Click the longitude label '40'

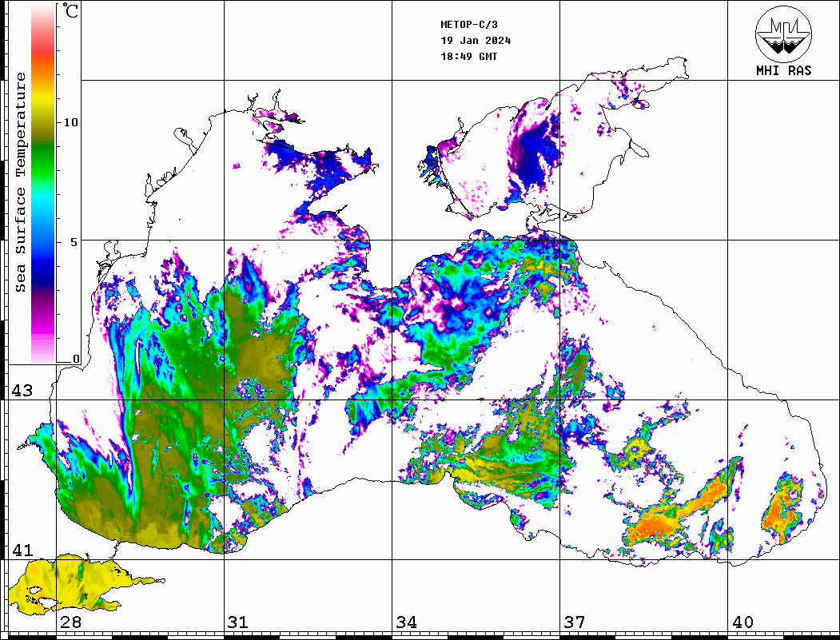click(742, 622)
